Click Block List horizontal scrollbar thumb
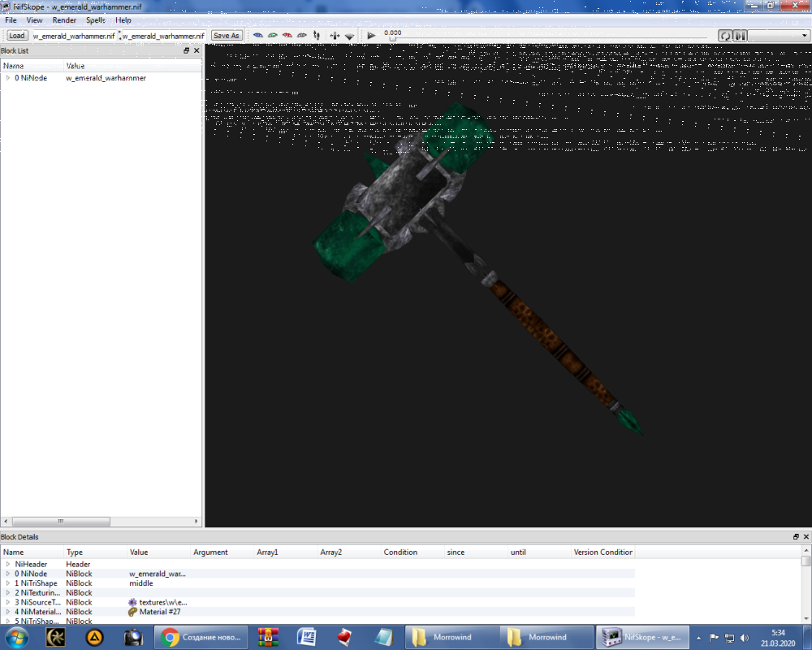The height and width of the screenshot is (650, 812). pyautogui.click(x=61, y=521)
